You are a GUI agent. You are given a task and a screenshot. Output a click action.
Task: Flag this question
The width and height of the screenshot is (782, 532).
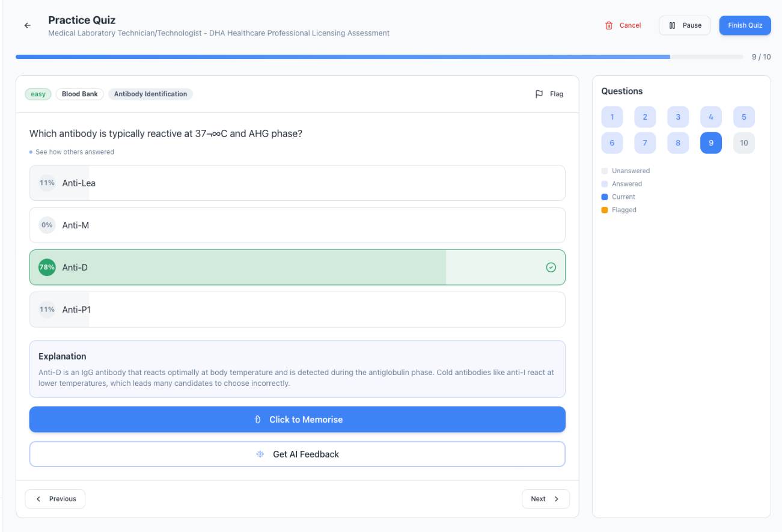(x=549, y=94)
